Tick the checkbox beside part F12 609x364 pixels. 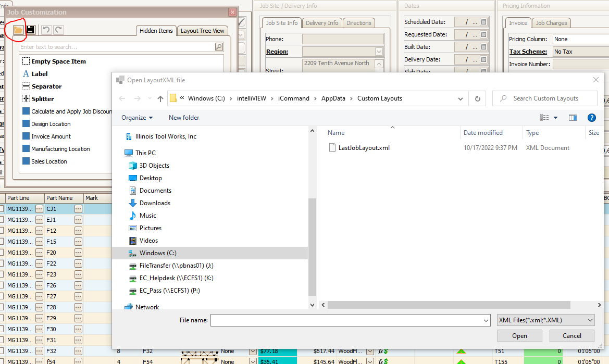[x=2, y=231]
